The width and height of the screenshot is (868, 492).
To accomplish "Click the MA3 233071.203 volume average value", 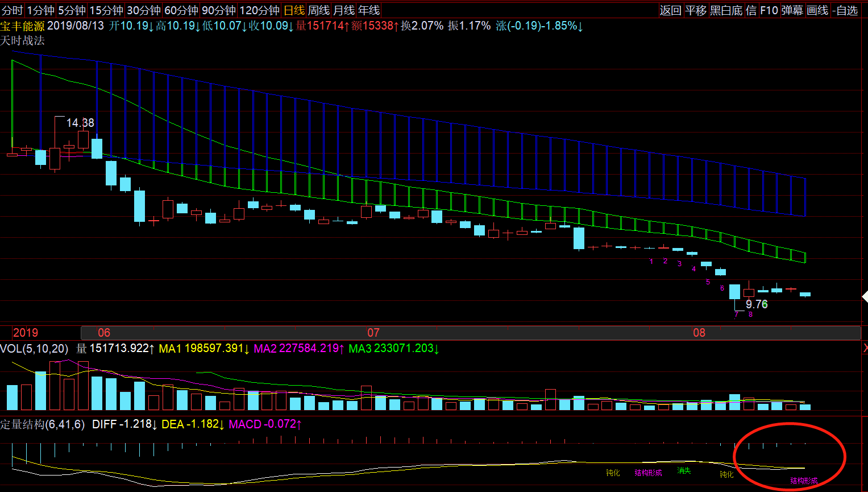I will (394, 348).
